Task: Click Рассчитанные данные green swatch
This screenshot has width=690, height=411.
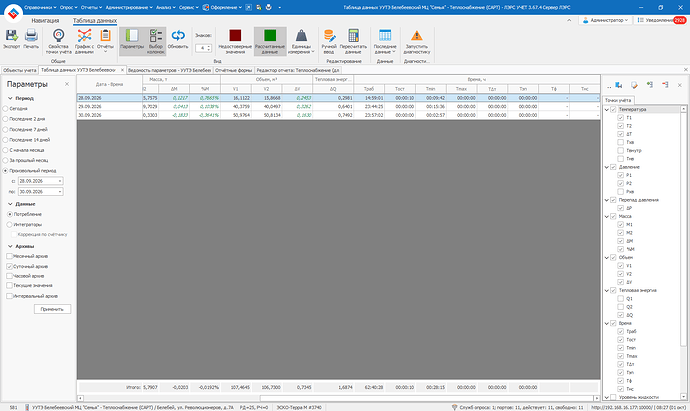Action: (270, 35)
